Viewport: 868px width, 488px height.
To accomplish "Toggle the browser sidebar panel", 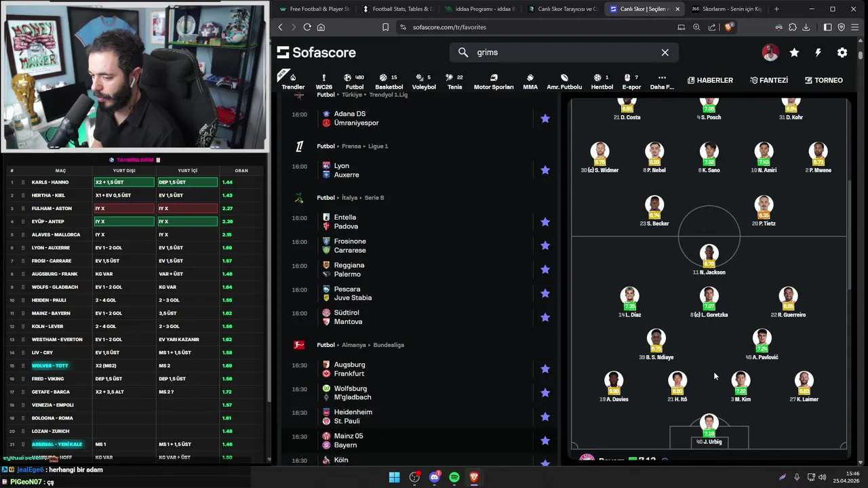I will point(828,27).
